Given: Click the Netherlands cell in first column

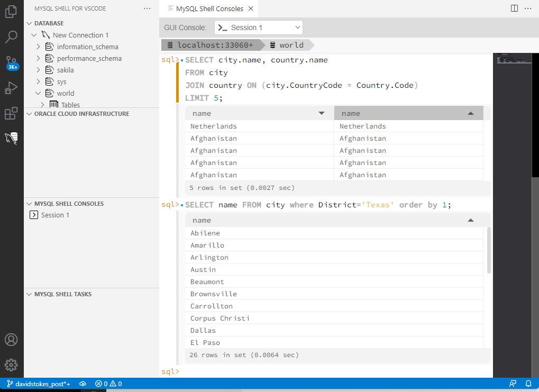Looking at the screenshot, I should coord(260,126).
